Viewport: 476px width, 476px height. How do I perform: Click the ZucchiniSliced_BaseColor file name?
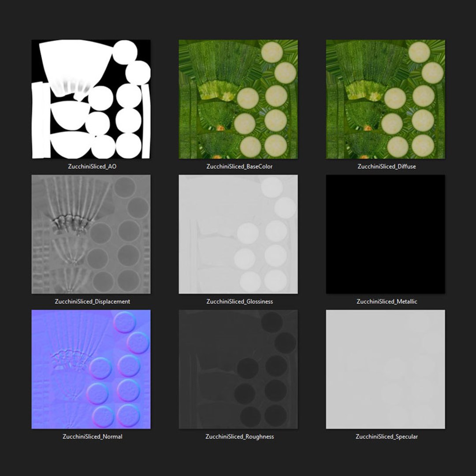(239, 166)
